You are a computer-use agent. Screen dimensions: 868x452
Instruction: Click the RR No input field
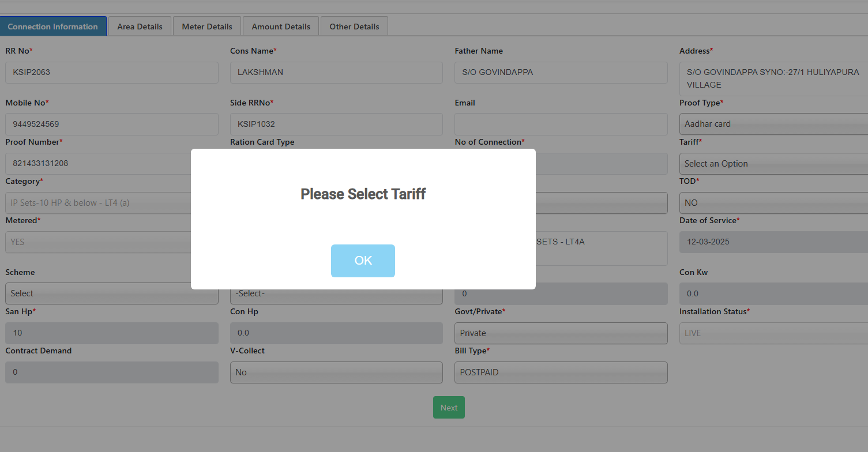click(112, 73)
